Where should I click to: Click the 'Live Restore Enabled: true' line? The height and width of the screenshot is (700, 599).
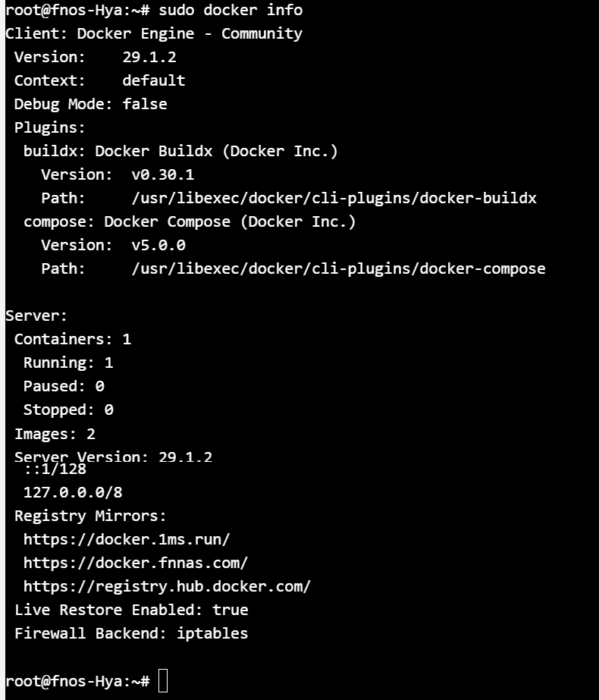click(x=131, y=610)
